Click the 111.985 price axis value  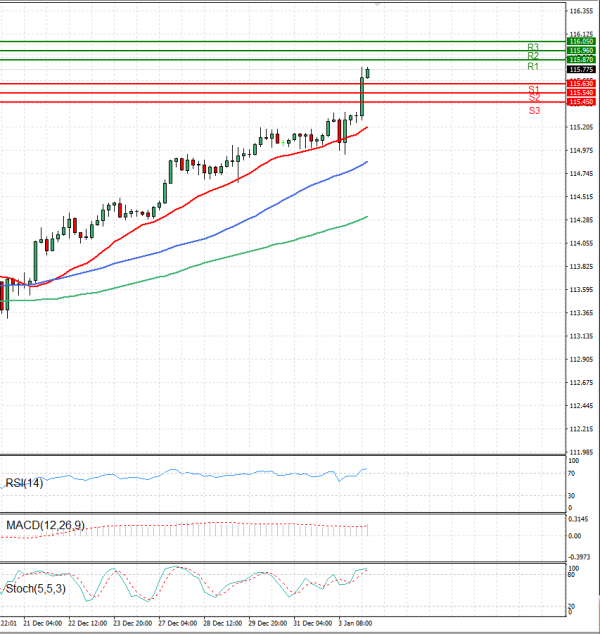pos(580,452)
